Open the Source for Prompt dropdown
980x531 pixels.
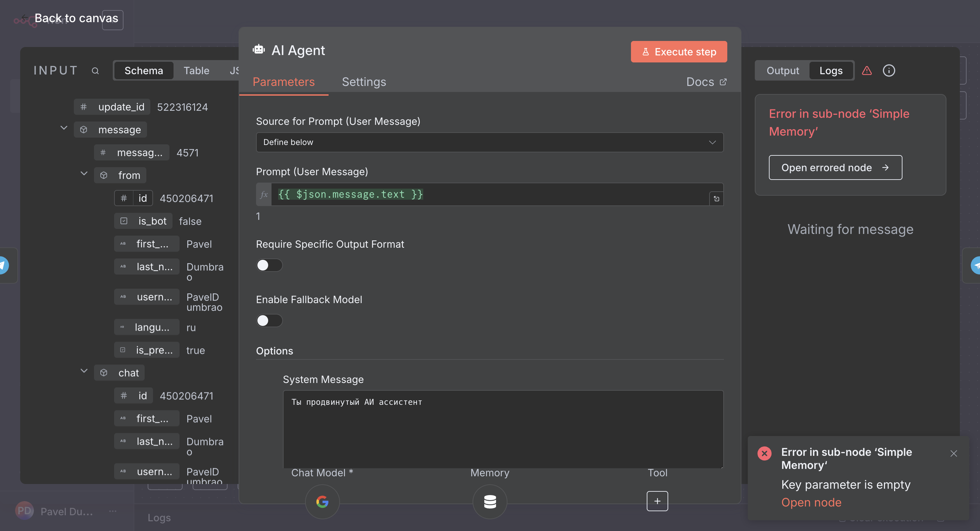tap(489, 142)
